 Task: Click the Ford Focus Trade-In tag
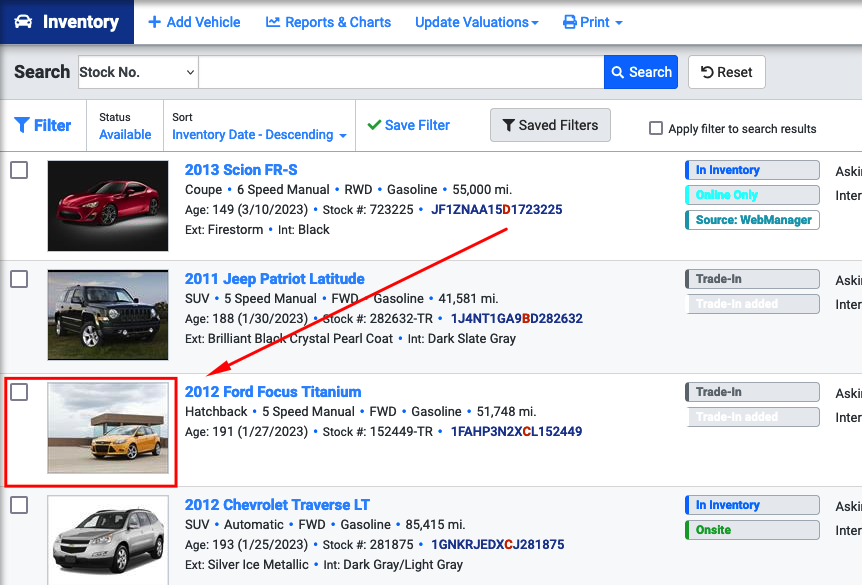click(752, 392)
